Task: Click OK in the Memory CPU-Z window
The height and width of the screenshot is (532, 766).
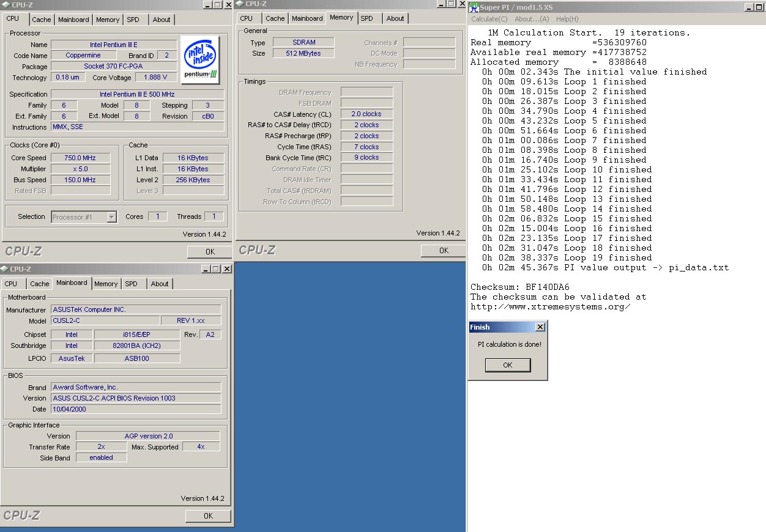Action: [x=444, y=251]
